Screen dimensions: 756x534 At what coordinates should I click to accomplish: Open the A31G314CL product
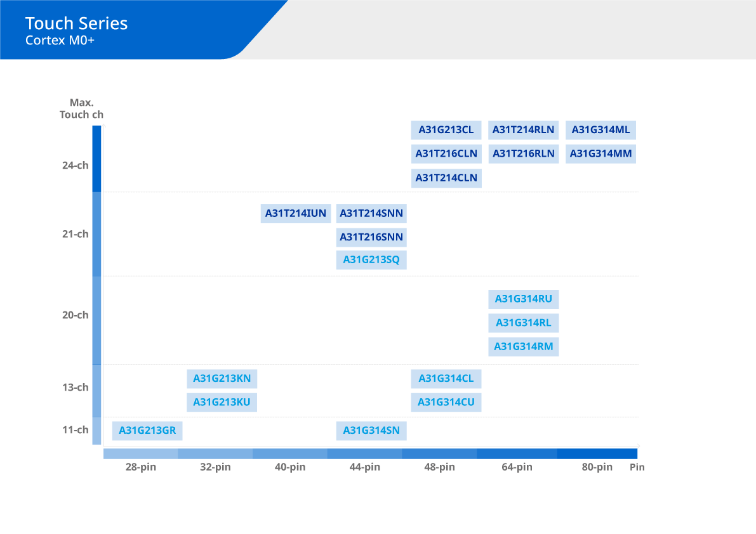[446, 379]
